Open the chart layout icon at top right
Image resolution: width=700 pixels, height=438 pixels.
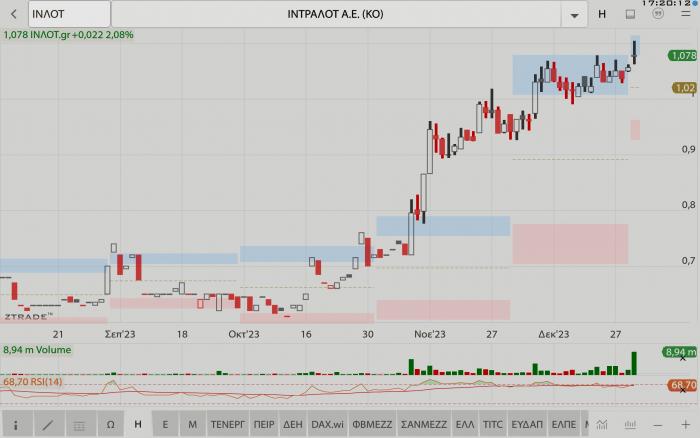point(630,15)
